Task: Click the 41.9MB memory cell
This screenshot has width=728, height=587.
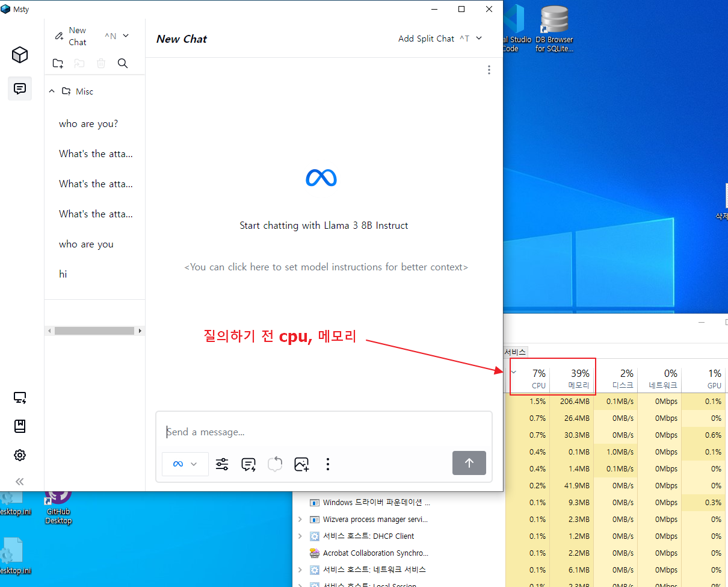Action: [572, 486]
